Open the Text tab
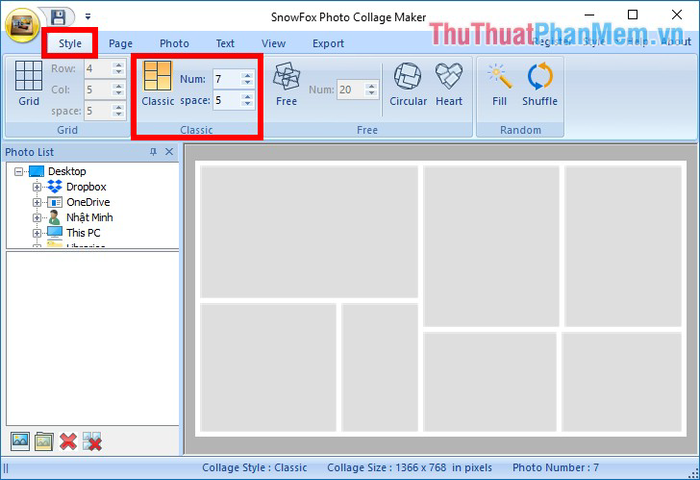The height and width of the screenshot is (480, 700). [225, 43]
